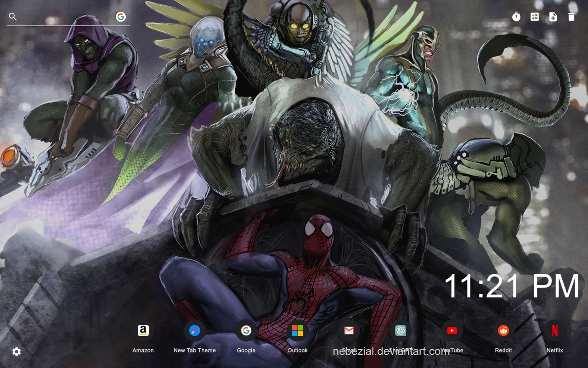Open the Netflix shortcut
The width and height of the screenshot is (588, 368).
pyautogui.click(x=555, y=337)
